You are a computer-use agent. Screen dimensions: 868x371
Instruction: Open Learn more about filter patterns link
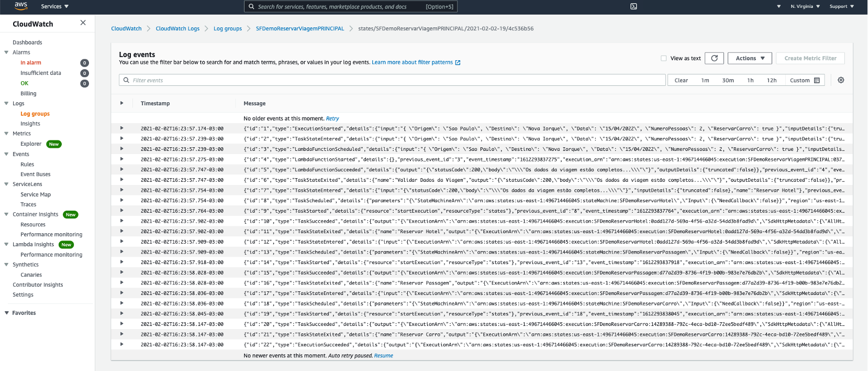[412, 62]
